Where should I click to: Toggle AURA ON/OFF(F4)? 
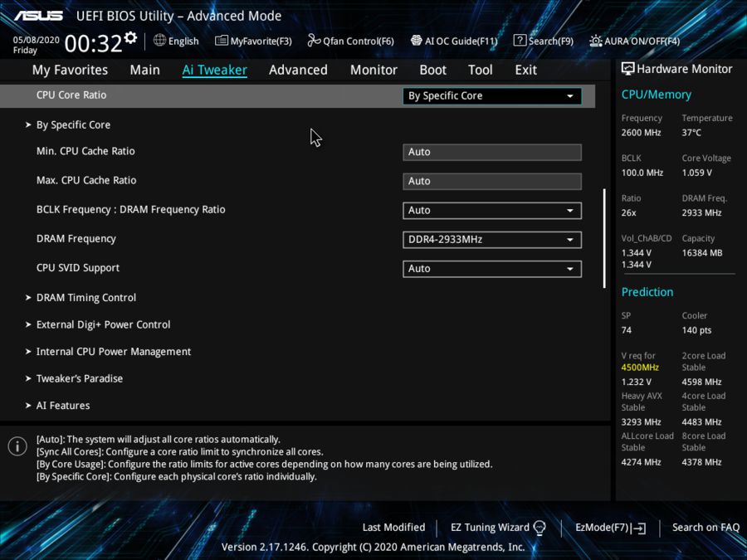(x=642, y=41)
